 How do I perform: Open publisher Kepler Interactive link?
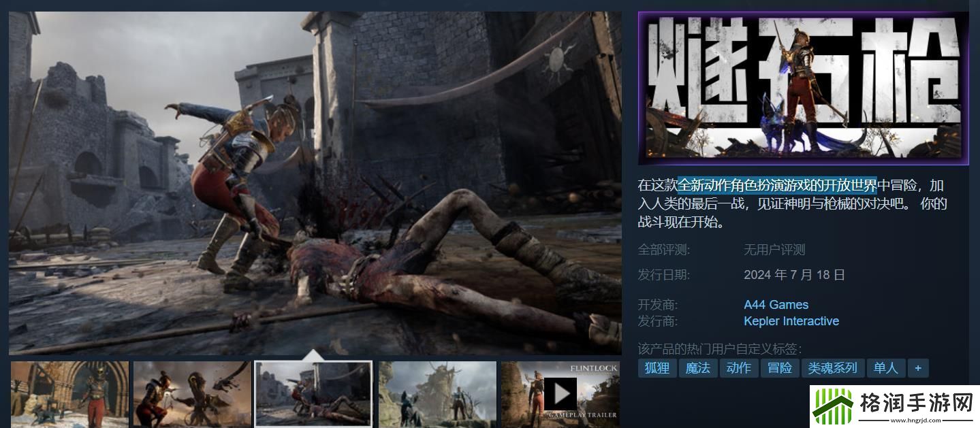coord(791,321)
